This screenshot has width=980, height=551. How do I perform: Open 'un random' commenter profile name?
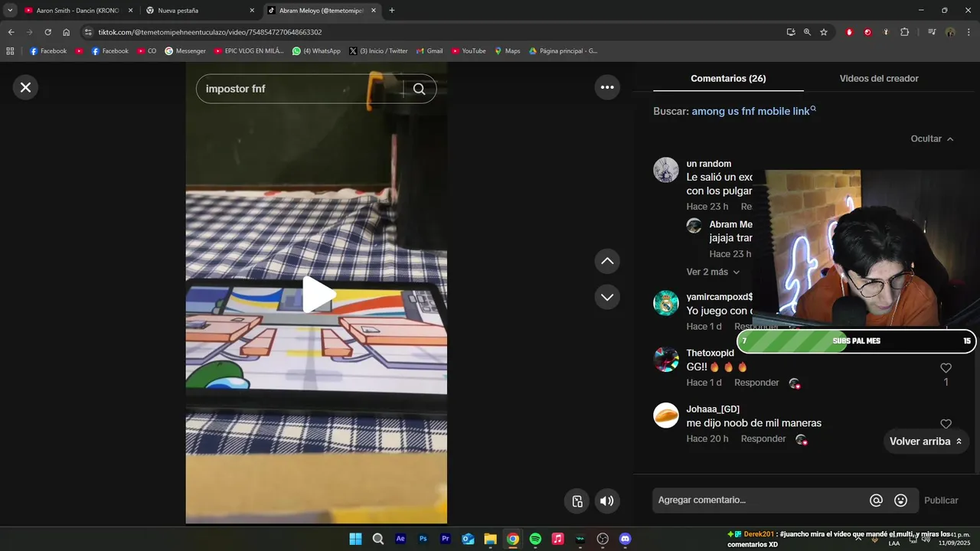point(708,164)
